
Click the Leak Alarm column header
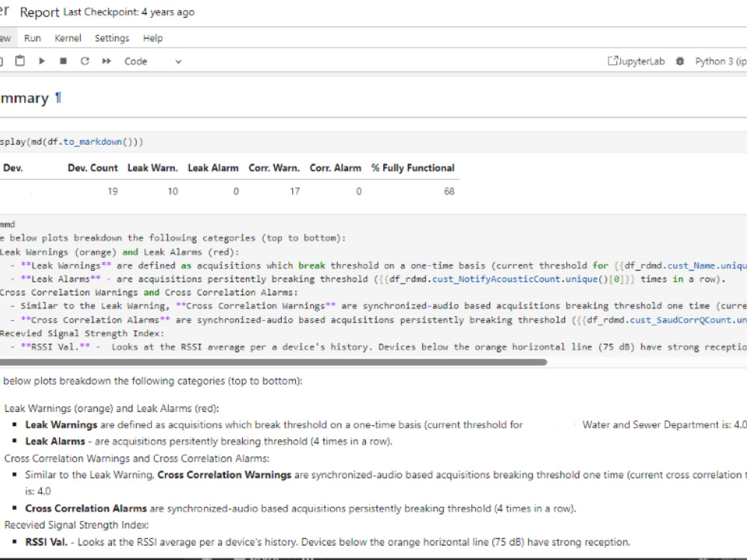[x=213, y=168]
